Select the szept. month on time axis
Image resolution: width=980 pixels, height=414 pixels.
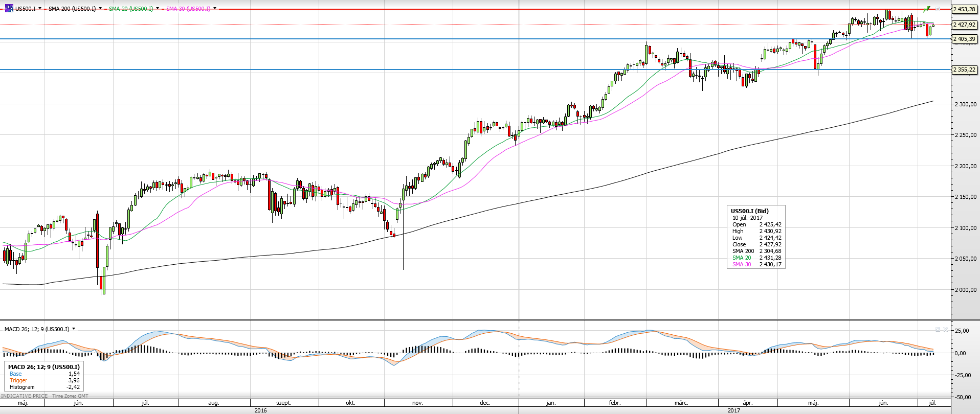pos(284,403)
